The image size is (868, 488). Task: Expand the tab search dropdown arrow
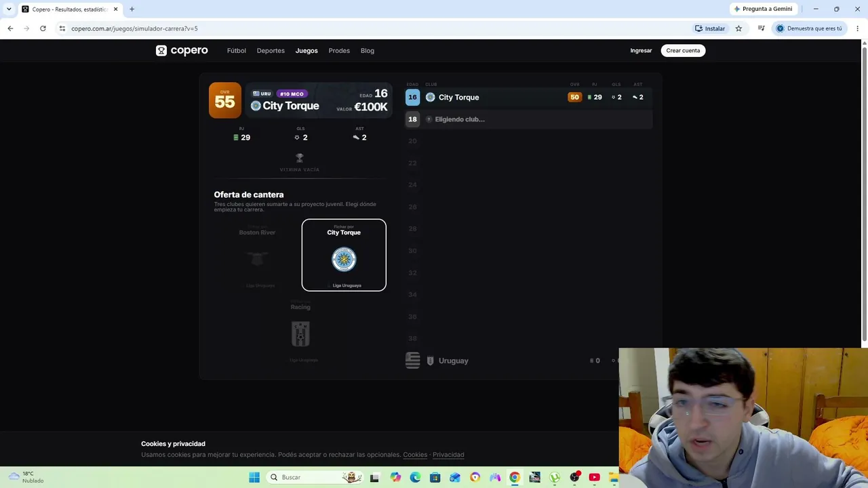coord(9,9)
